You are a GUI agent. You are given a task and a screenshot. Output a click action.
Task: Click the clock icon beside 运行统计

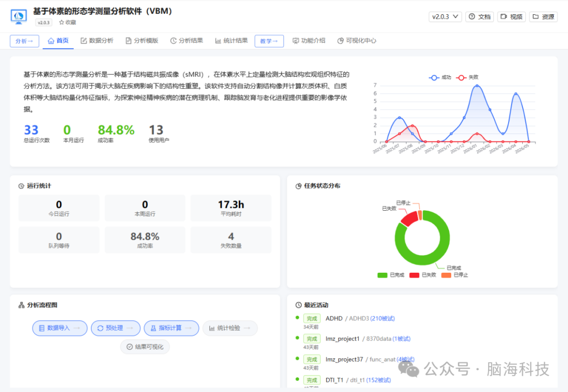tap(22, 186)
